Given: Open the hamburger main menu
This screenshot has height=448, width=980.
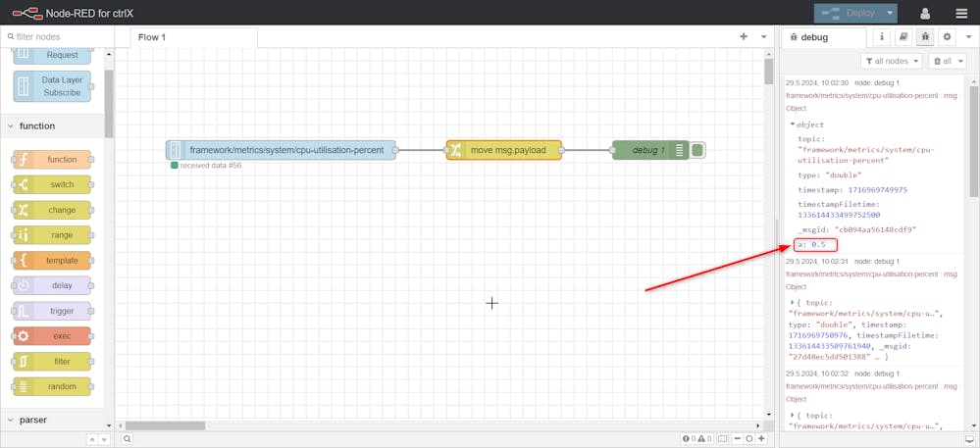Looking at the screenshot, I should (960, 14).
